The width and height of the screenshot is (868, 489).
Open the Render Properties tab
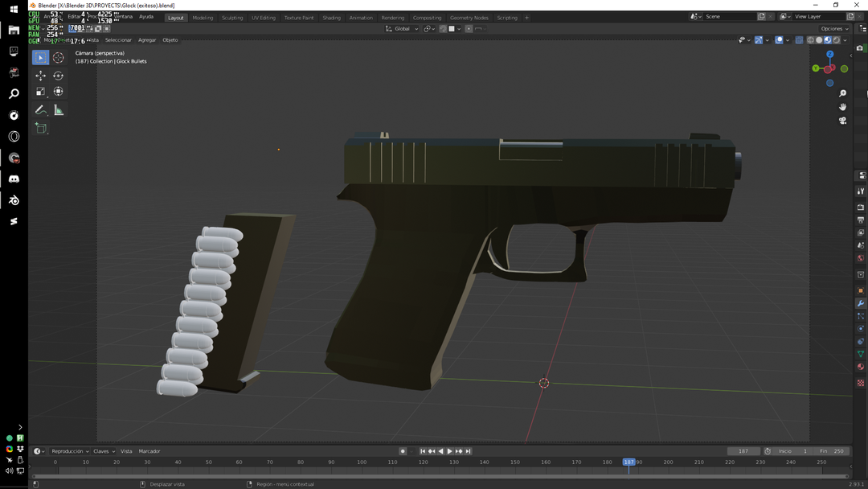pyautogui.click(x=861, y=207)
